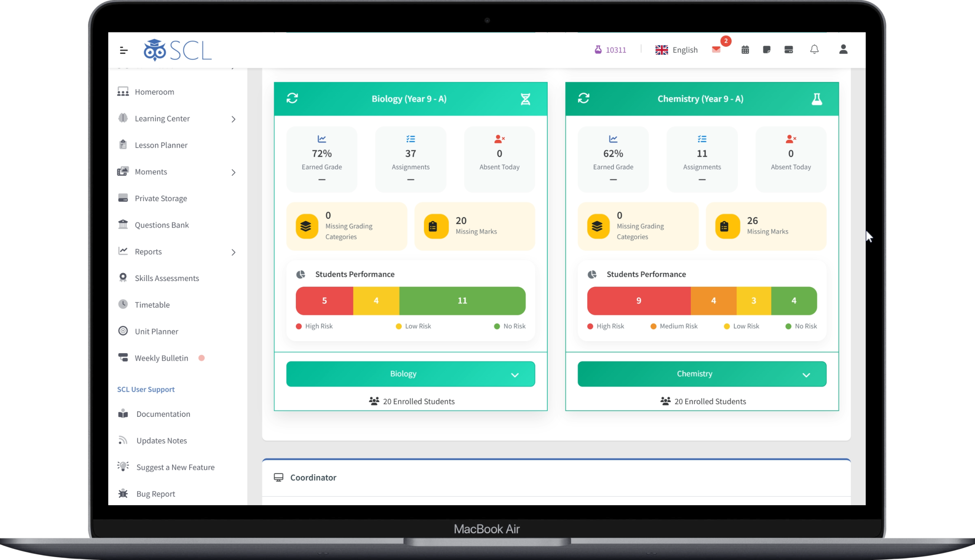This screenshot has width=975, height=560.
Task: Open the Bug Report support link
Action: coord(155,494)
